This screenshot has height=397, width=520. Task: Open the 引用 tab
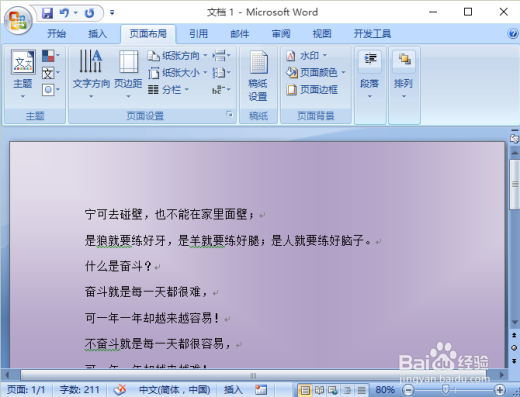tap(199, 34)
